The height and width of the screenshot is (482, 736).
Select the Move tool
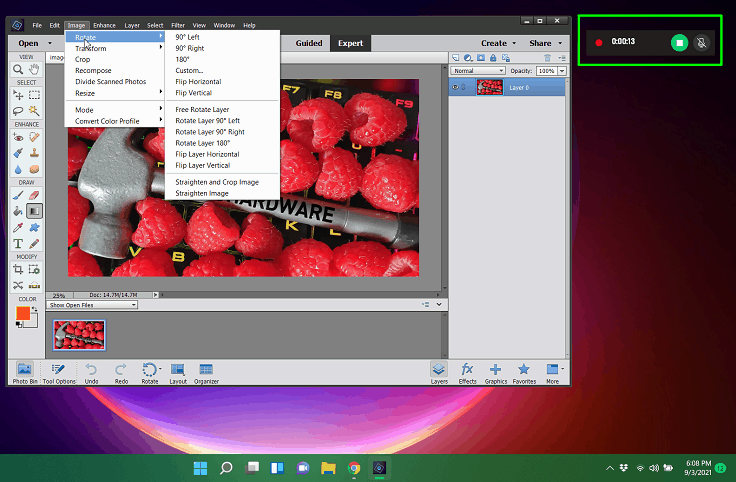[x=18, y=95]
